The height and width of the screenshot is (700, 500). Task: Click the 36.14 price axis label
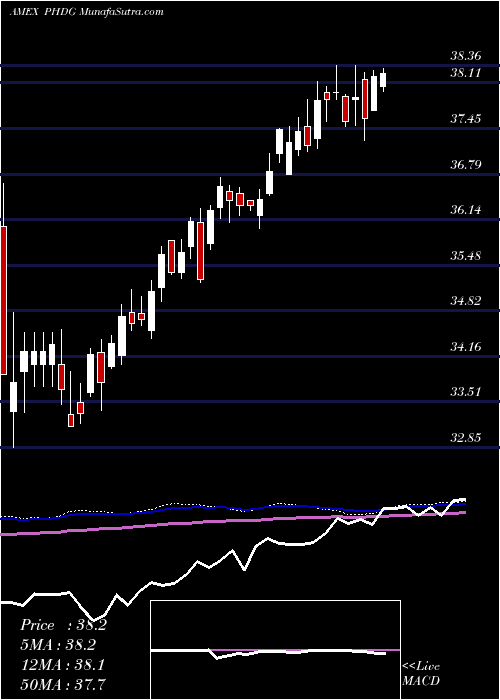tap(466, 210)
